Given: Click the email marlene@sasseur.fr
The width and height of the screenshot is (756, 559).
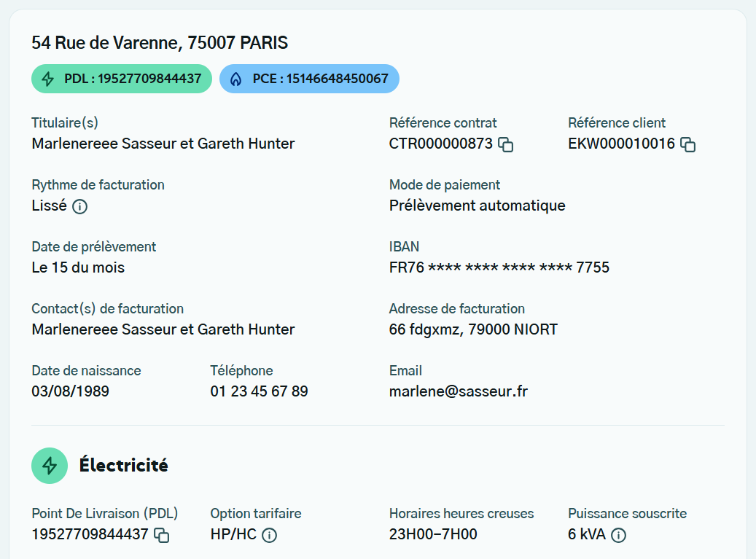Looking at the screenshot, I should point(458,391).
